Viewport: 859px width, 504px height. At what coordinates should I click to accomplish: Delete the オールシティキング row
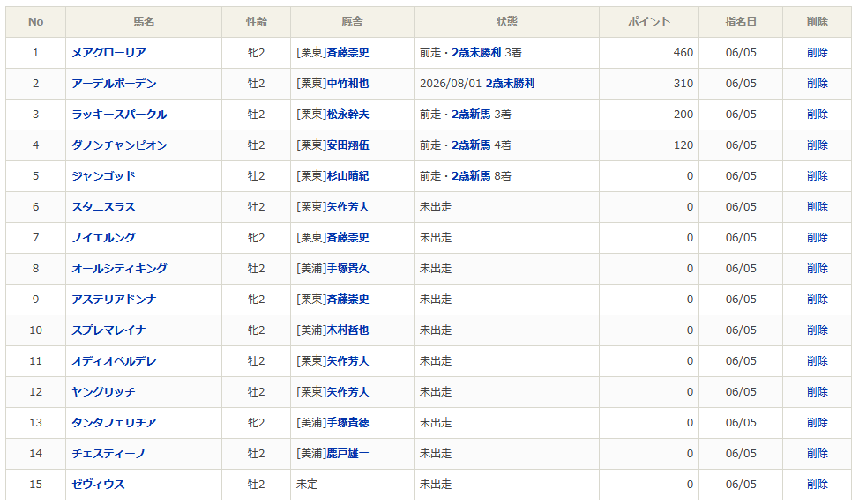pyautogui.click(x=817, y=268)
